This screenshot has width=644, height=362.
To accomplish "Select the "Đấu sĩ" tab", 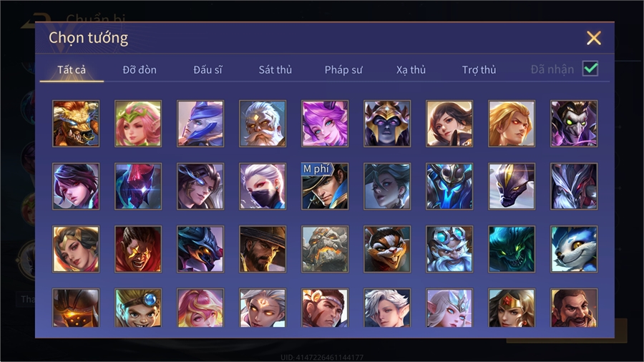I will tap(208, 70).
